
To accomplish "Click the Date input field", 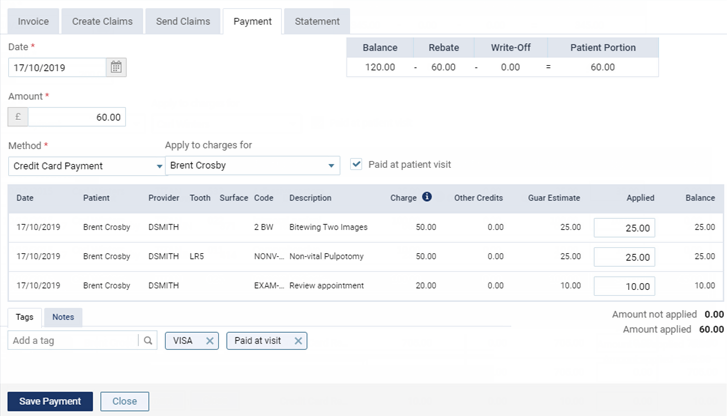I will 57,67.
